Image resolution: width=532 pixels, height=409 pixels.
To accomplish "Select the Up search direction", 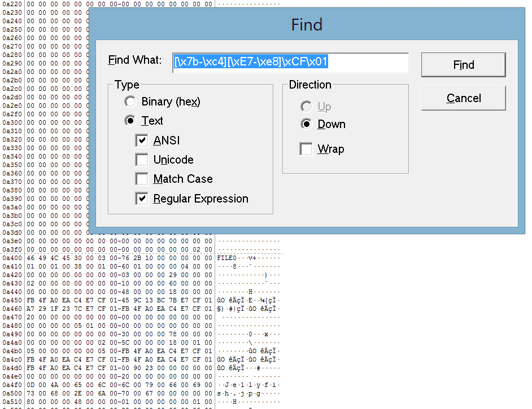I will [306, 106].
